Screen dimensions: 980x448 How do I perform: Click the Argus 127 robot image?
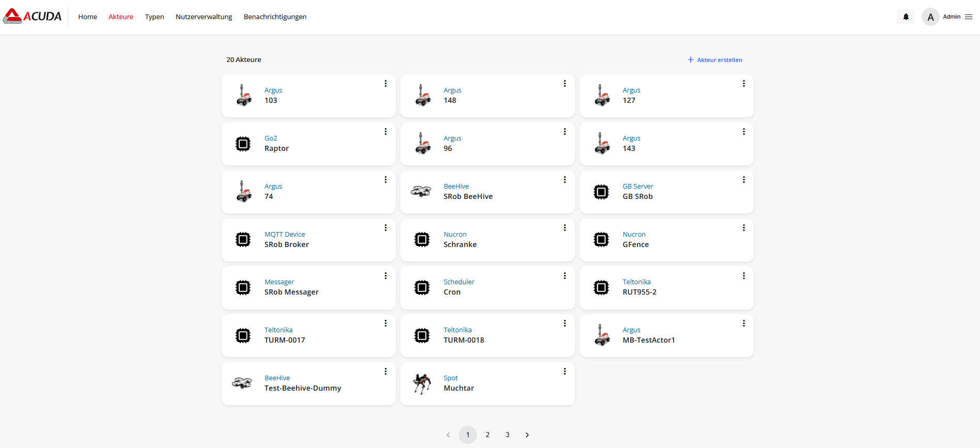point(602,96)
